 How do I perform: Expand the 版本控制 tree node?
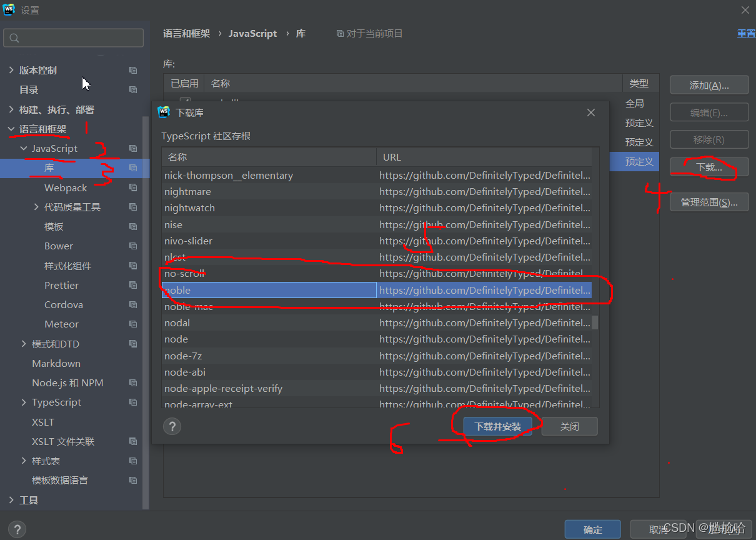coord(11,70)
